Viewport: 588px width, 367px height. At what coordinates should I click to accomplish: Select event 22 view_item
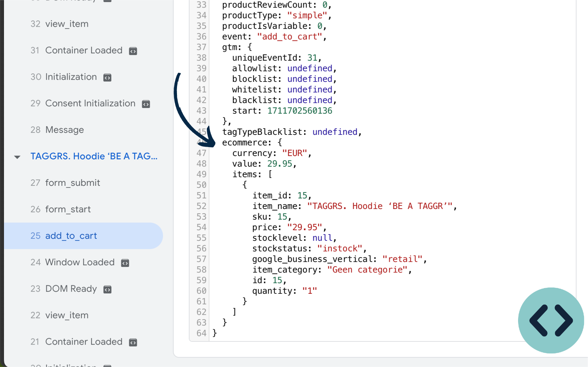pyautogui.click(x=59, y=315)
